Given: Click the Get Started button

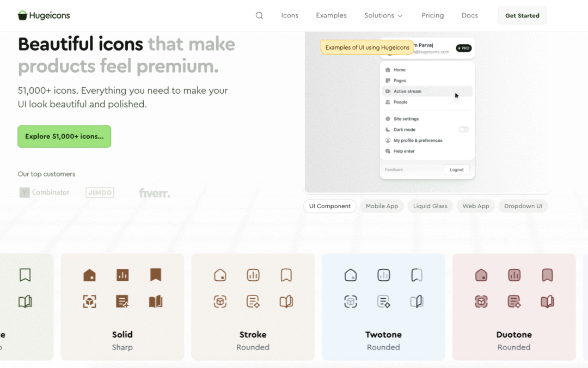Looking at the screenshot, I should click(522, 15).
